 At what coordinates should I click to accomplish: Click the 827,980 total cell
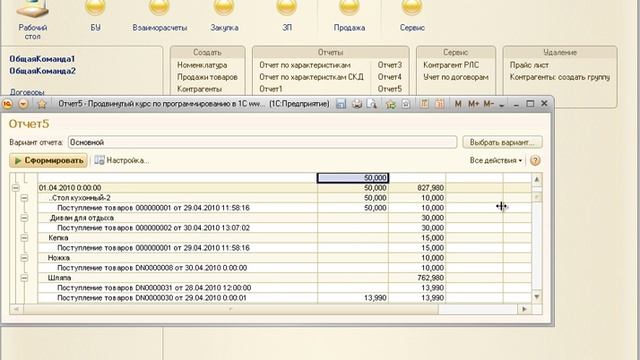pyautogui.click(x=417, y=188)
